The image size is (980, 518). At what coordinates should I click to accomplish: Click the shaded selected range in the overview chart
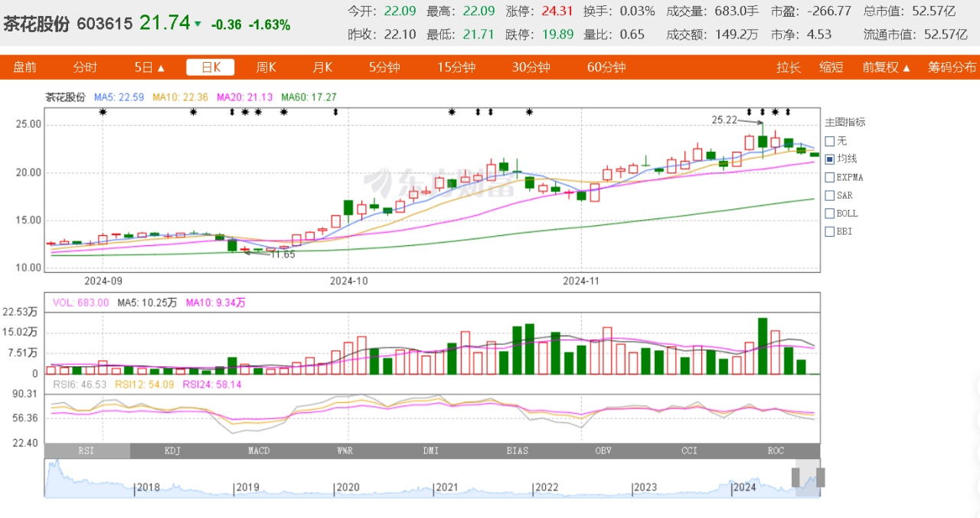coord(808,477)
